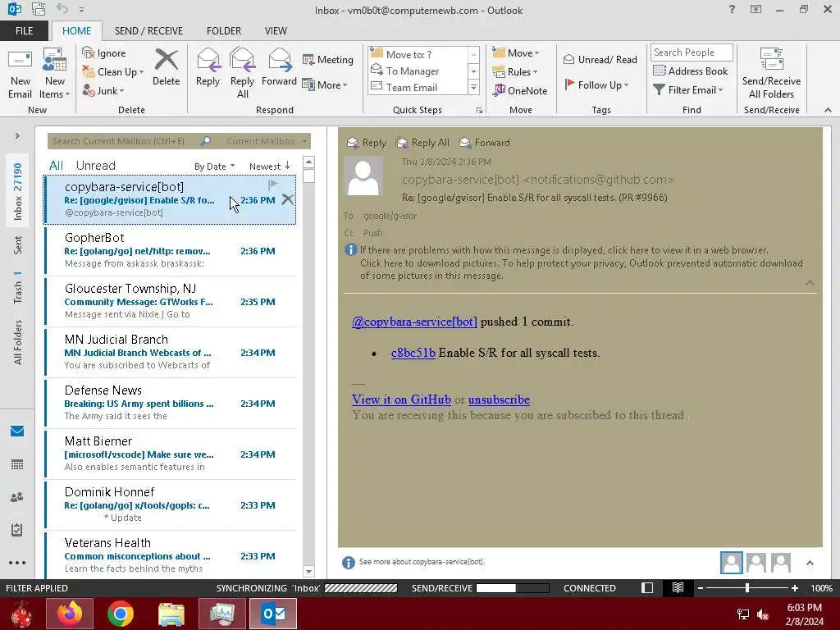Open the Filter Email dropdown
Viewport: 840px width, 630px height.
(688, 90)
